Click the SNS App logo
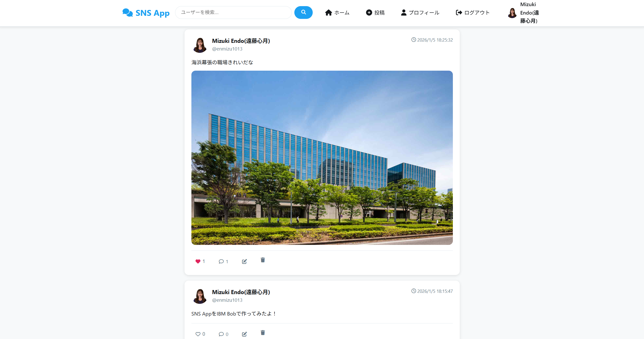This screenshot has height=339, width=644. click(x=146, y=12)
